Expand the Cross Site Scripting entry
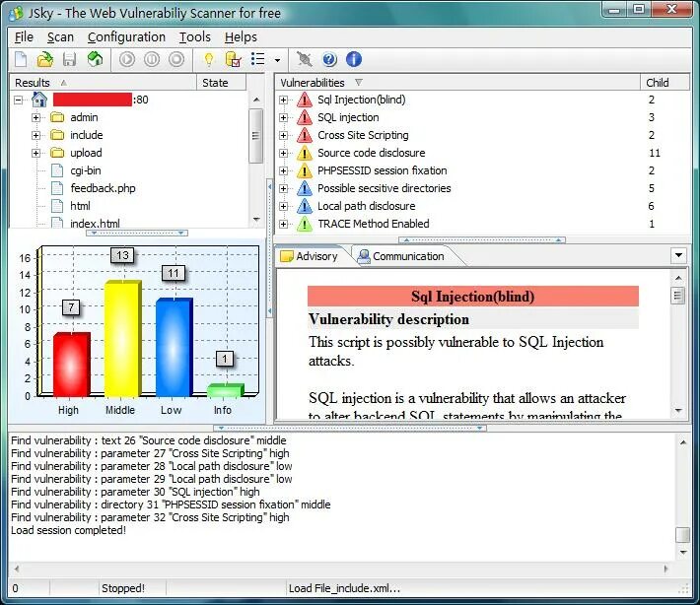Viewport: 700px width, 605px height. coord(283,135)
